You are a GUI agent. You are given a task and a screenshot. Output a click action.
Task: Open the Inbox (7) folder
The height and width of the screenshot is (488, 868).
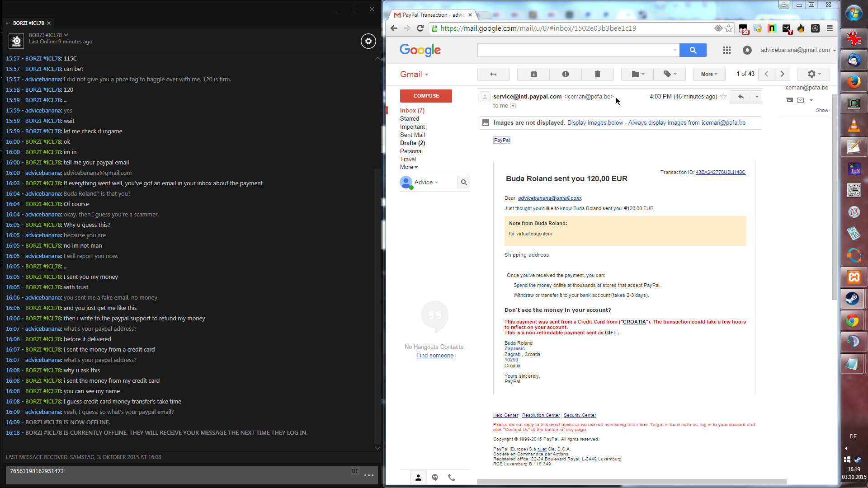click(x=412, y=110)
